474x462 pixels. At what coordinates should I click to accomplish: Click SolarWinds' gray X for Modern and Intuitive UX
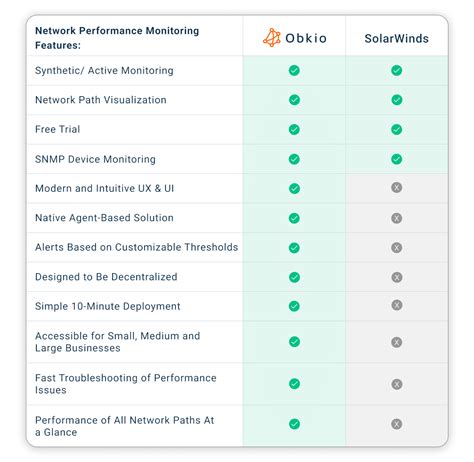[x=397, y=187]
